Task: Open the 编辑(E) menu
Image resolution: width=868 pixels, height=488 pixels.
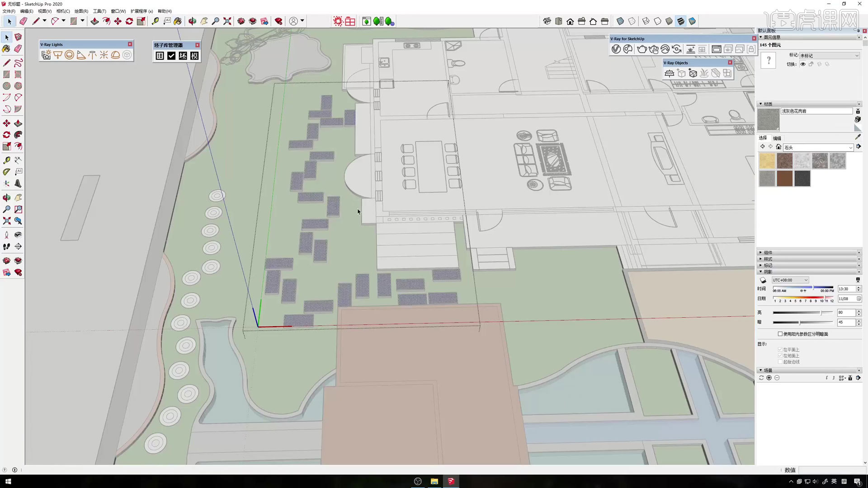Action: tap(27, 11)
